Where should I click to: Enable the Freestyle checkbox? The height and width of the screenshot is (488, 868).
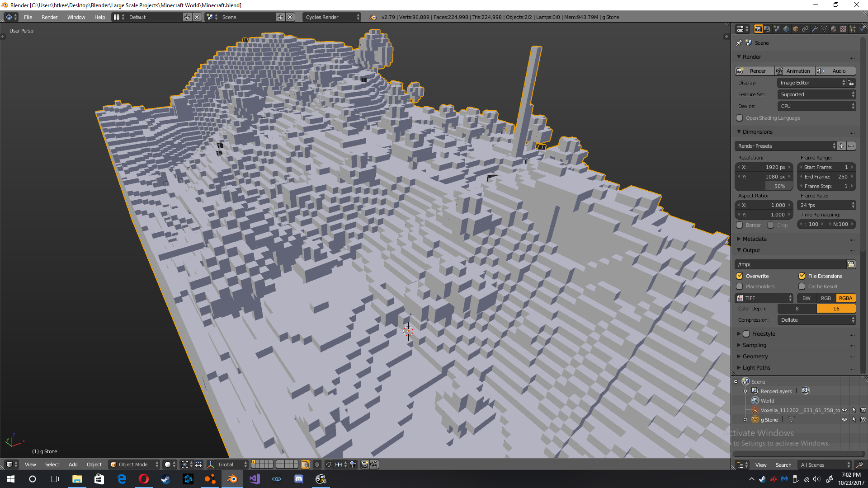click(x=746, y=334)
